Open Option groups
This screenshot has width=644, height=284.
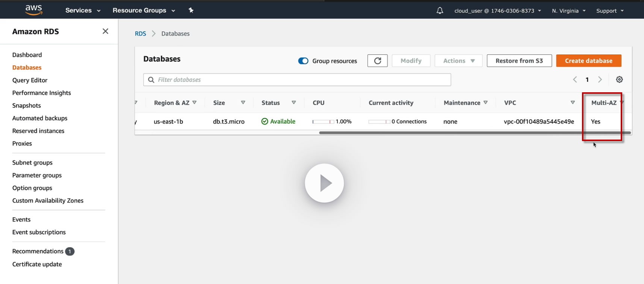tap(32, 188)
